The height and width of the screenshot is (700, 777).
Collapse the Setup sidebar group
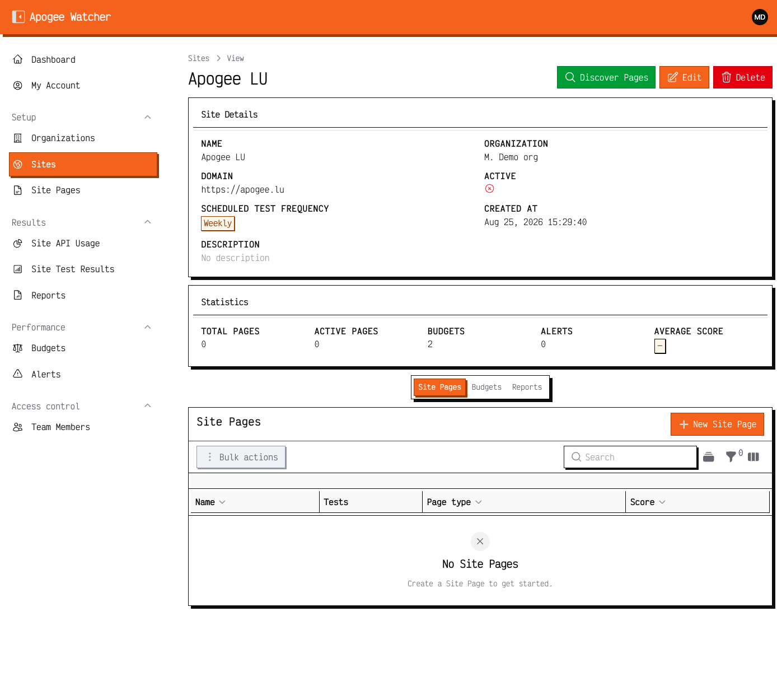tap(148, 117)
